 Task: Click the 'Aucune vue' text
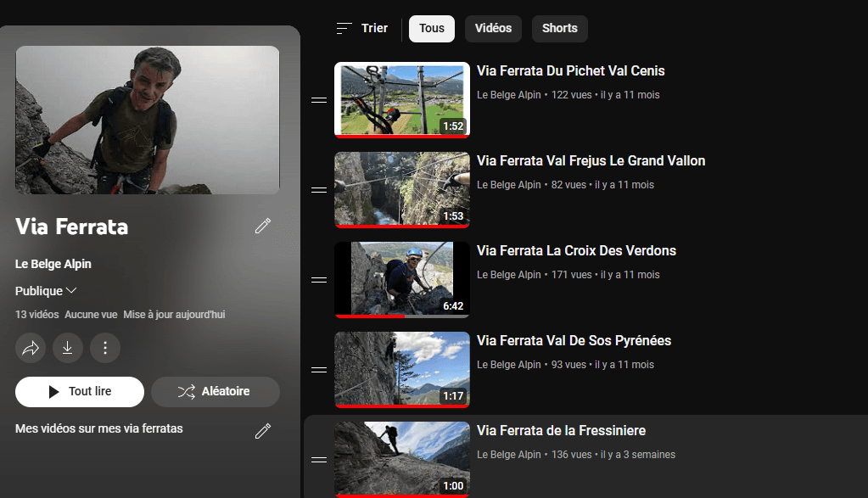91,315
